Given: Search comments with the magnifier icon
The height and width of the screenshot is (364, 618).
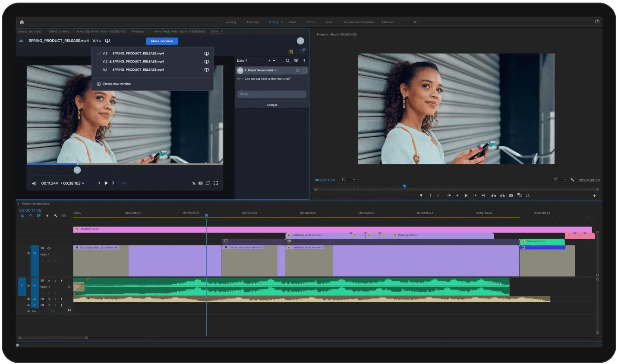Looking at the screenshot, I should (x=287, y=61).
